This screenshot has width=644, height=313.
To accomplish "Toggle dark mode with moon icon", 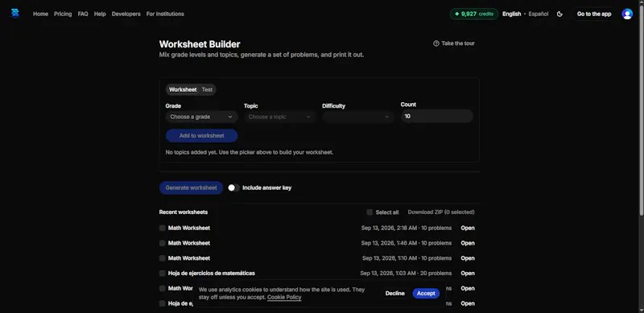I will (x=559, y=14).
